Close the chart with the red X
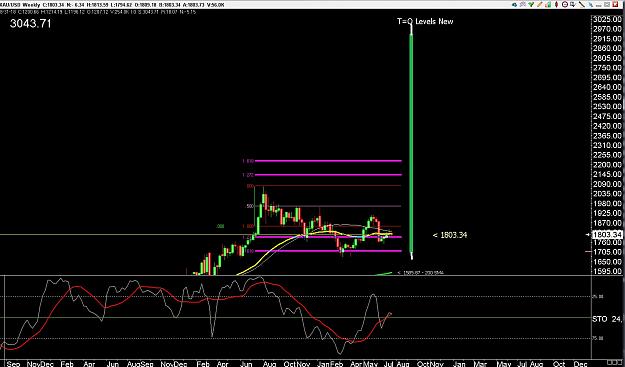This screenshot has width=625, height=367. [x=615, y=4]
